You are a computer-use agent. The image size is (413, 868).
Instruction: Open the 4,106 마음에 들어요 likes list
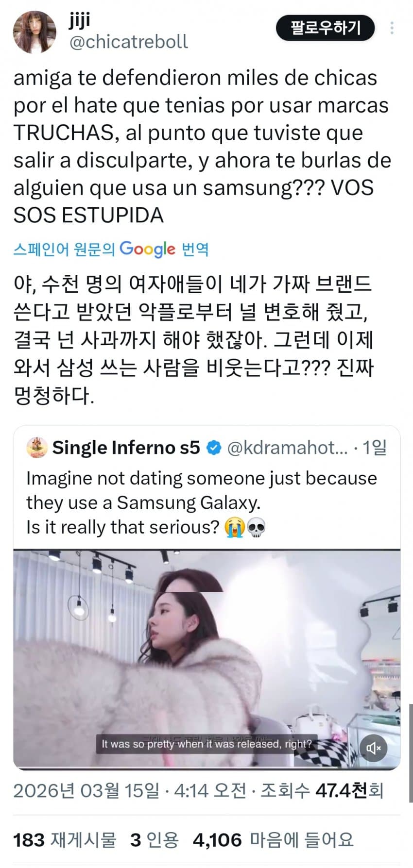[273, 839]
